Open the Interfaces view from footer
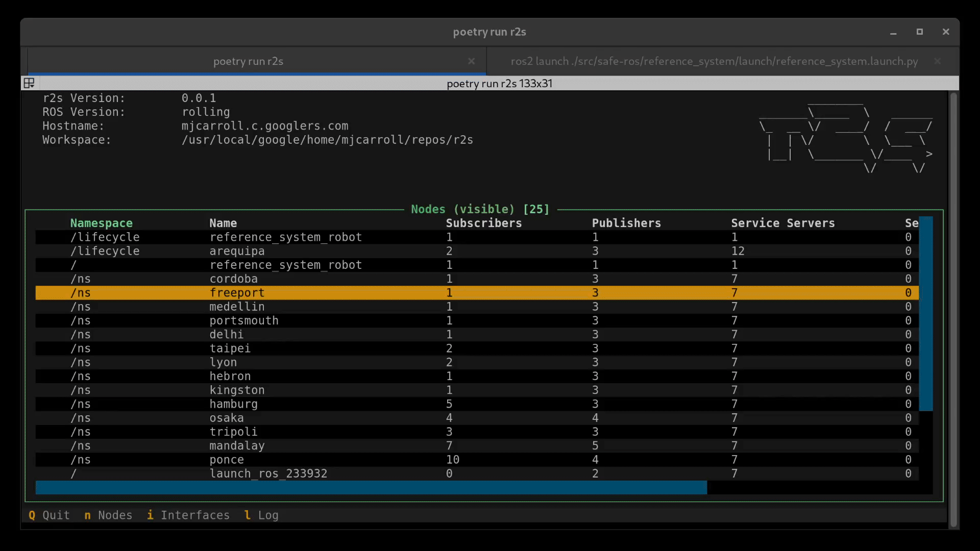This screenshot has height=551, width=980. point(188,515)
